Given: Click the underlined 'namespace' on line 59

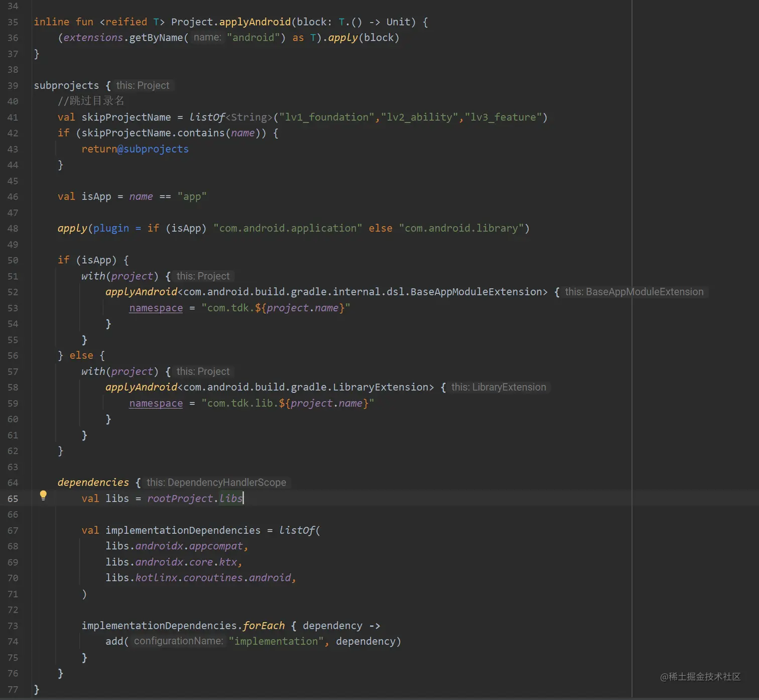Looking at the screenshot, I should point(156,404).
